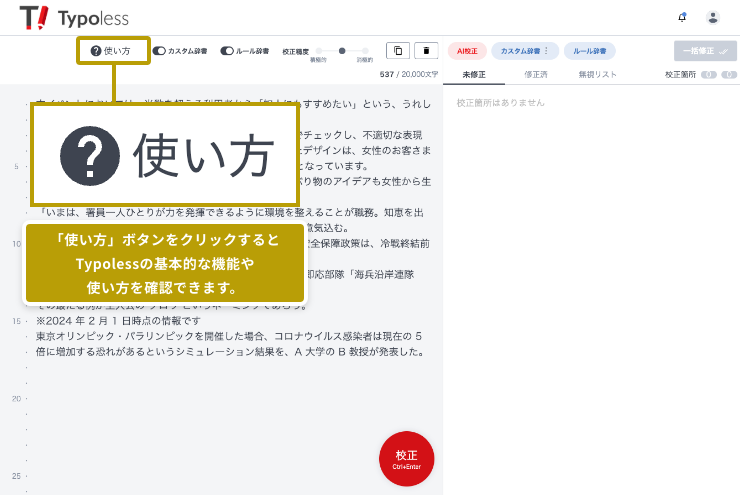Select the AI校正 filter chip

[467, 51]
